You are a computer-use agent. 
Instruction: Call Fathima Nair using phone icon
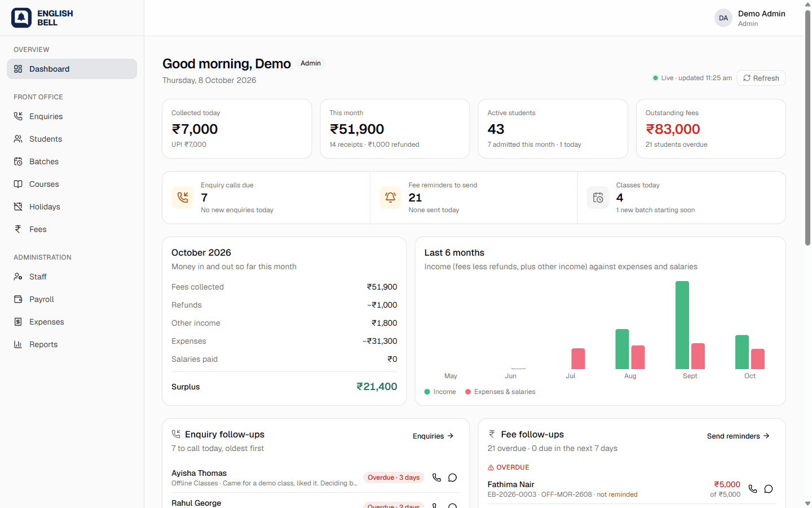tap(753, 489)
